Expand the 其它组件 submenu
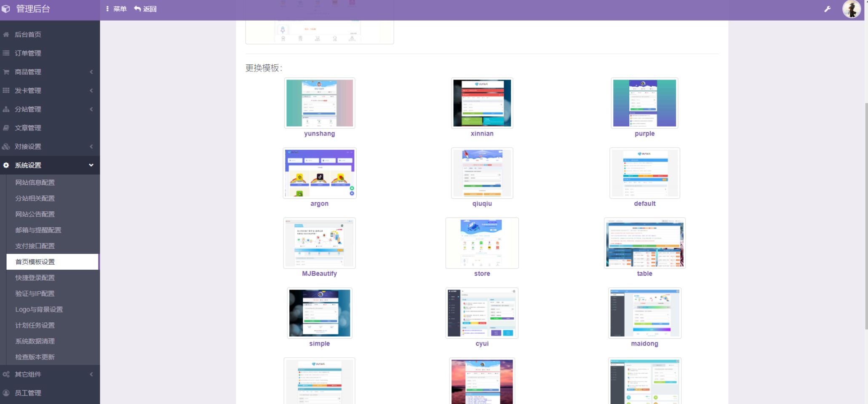This screenshot has width=868, height=404. click(x=50, y=374)
